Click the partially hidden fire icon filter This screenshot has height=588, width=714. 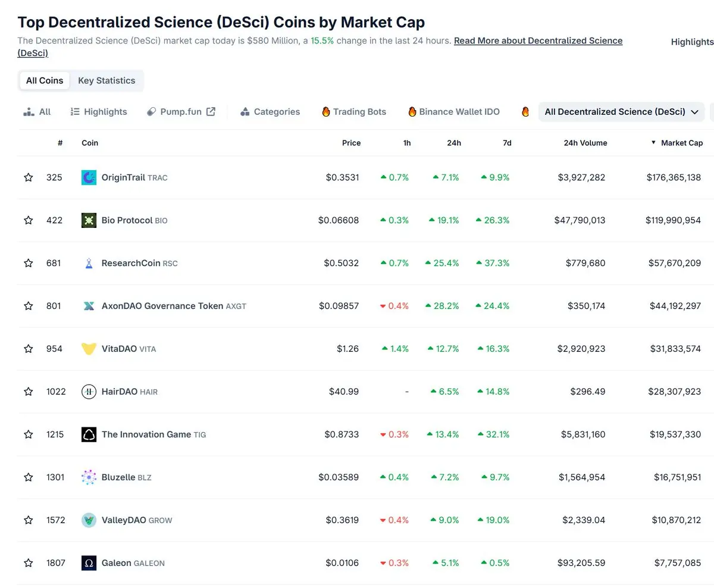[525, 111]
